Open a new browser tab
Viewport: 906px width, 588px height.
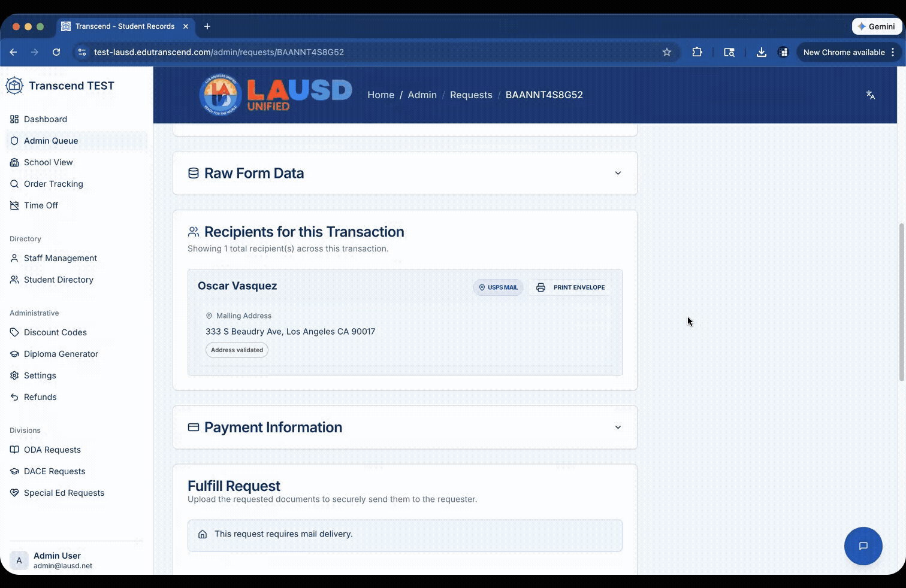[207, 26]
